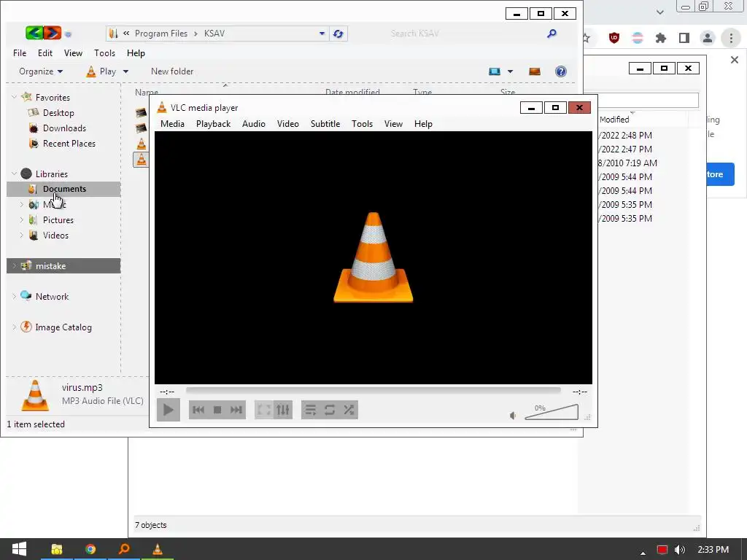This screenshot has height=560, width=747.
Task: Click the red Forward arrow in Explorer
Action: (53, 33)
